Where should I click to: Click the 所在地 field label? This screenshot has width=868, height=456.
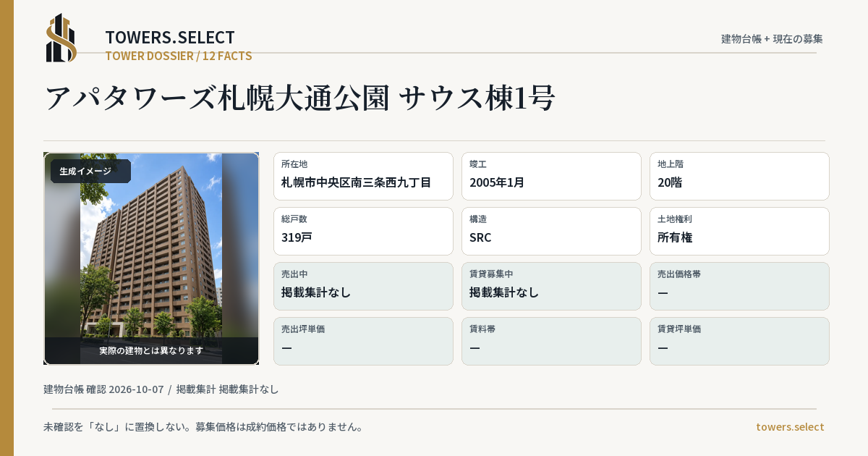[x=294, y=164]
